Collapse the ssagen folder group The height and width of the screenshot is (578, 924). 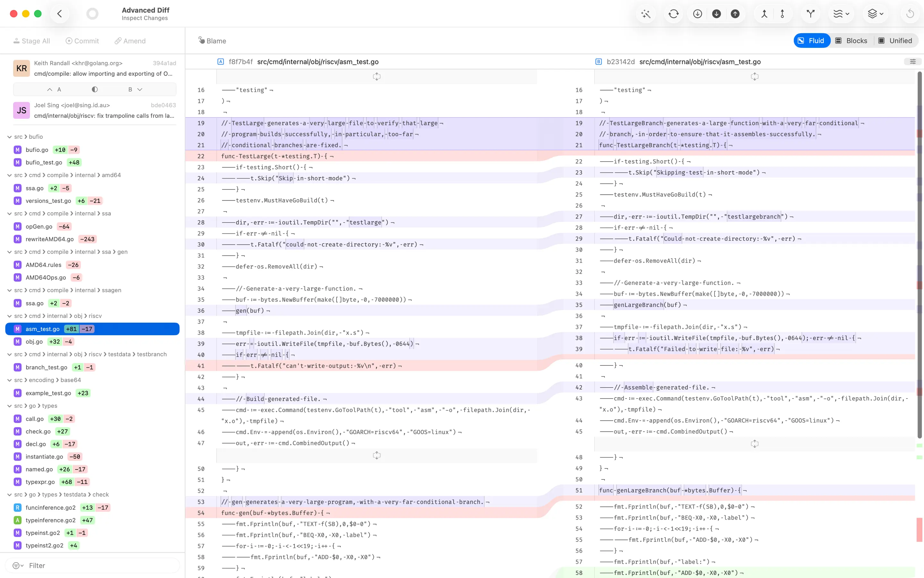pyautogui.click(x=9, y=290)
